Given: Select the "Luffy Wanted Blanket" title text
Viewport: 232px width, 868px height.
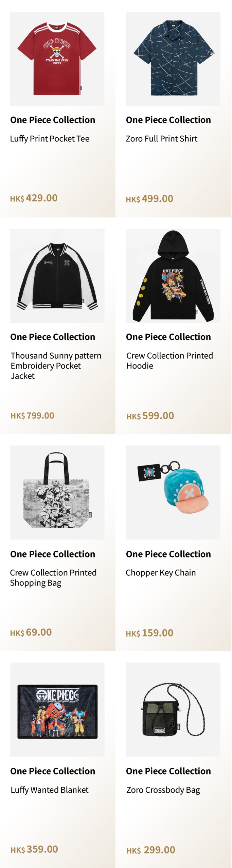Looking at the screenshot, I should tap(50, 790).
